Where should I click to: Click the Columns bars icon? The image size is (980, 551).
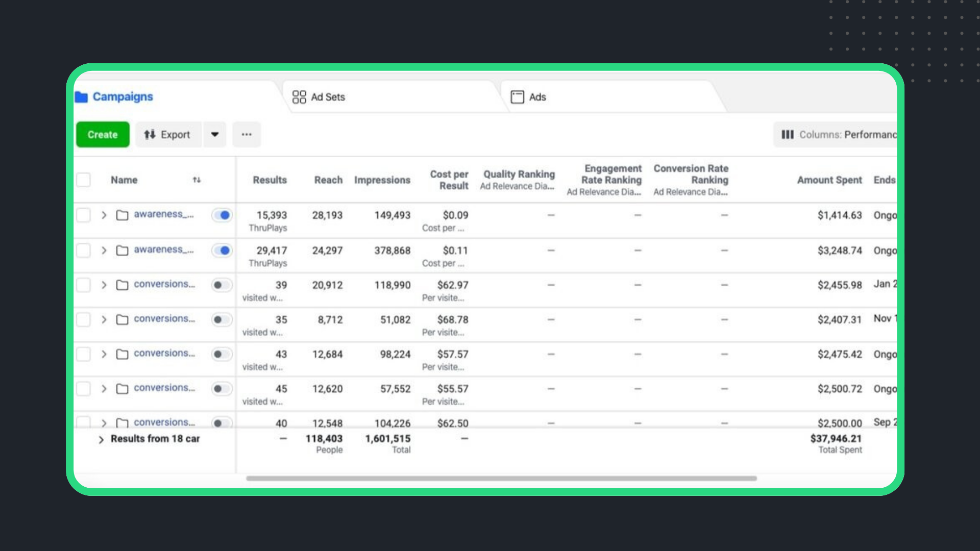(788, 135)
